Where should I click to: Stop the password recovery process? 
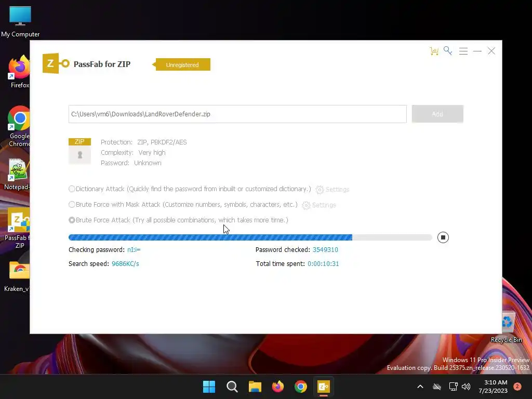tap(443, 237)
